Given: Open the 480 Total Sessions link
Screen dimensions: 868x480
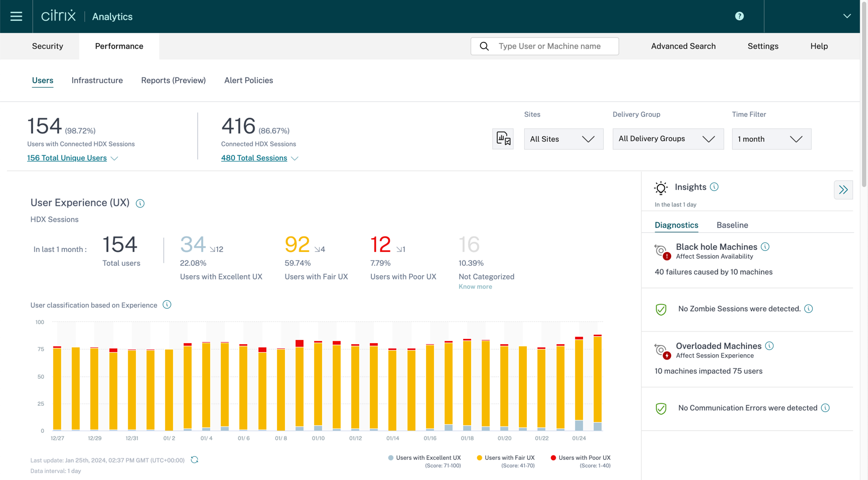Looking at the screenshot, I should coord(254,158).
